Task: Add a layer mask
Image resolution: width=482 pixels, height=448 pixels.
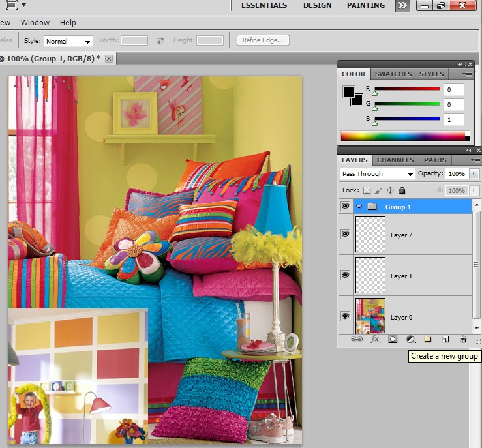Action: 393,339
